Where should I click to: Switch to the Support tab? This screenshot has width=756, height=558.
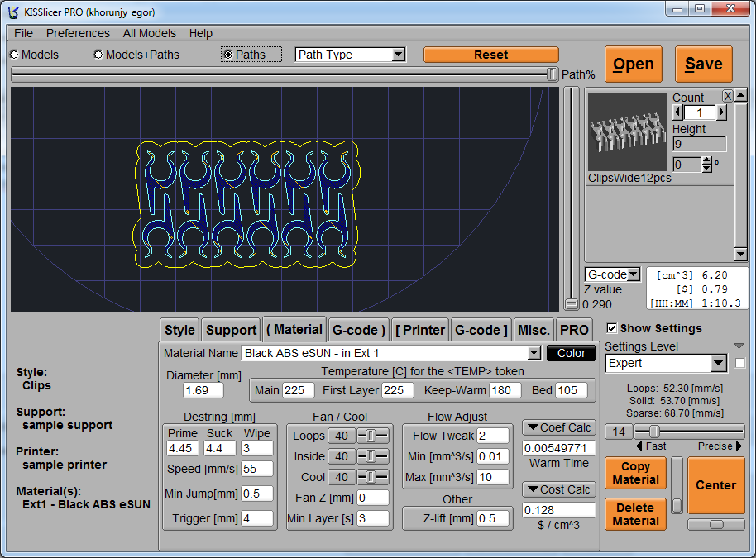[x=231, y=330]
